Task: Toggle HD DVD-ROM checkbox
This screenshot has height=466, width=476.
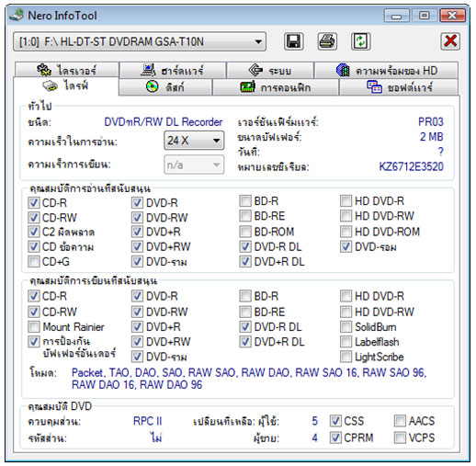Action: tap(346, 232)
